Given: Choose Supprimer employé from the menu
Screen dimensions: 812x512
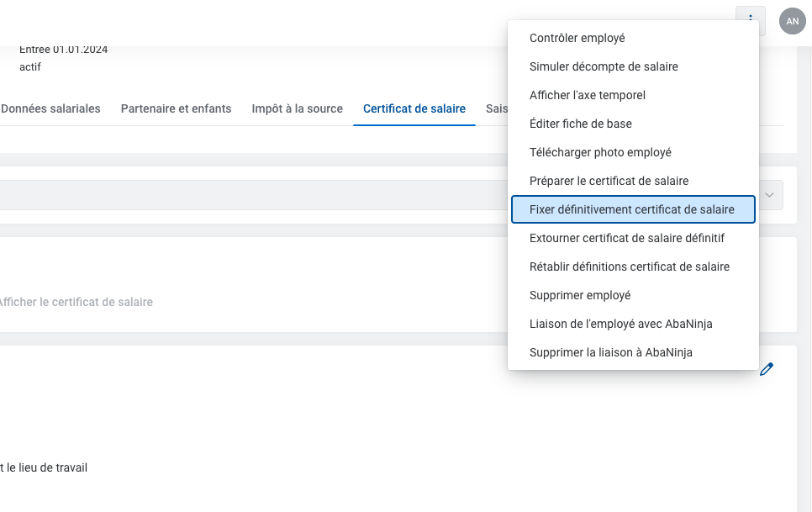Looking at the screenshot, I should (579, 295).
